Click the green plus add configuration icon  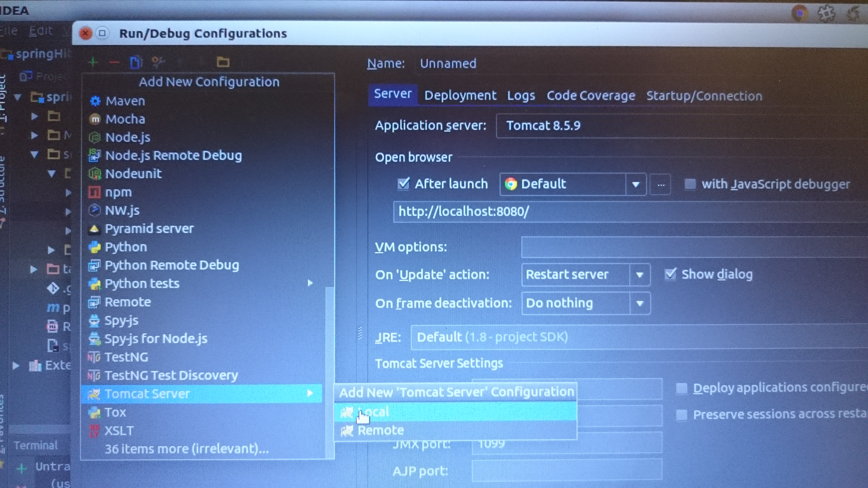click(x=93, y=62)
